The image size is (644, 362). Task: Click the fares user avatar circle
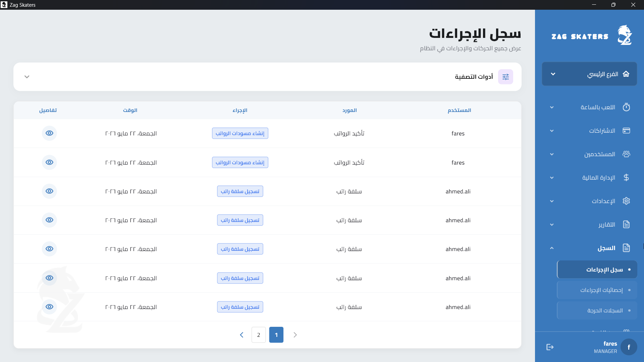click(629, 347)
